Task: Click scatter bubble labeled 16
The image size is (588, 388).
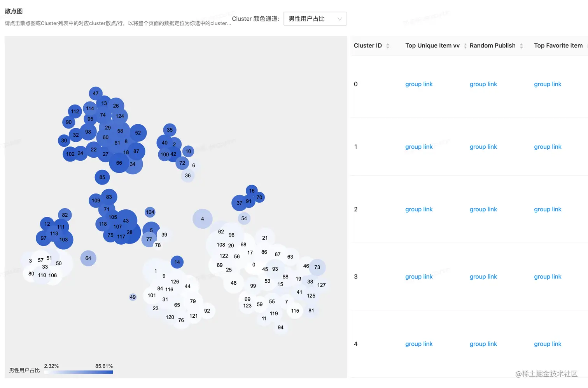Action: (x=252, y=191)
